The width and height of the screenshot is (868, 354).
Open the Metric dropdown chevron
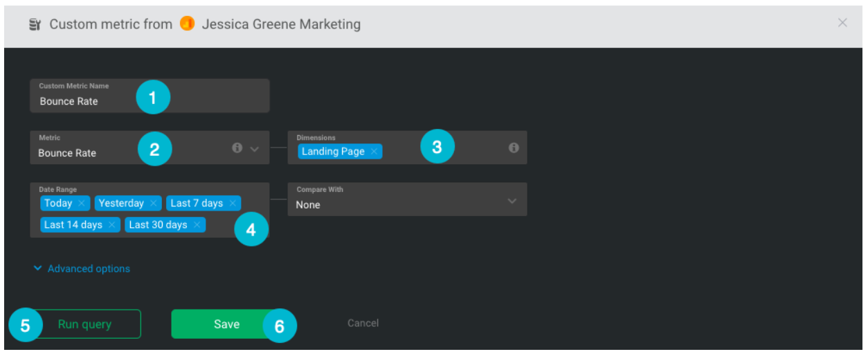coord(254,148)
